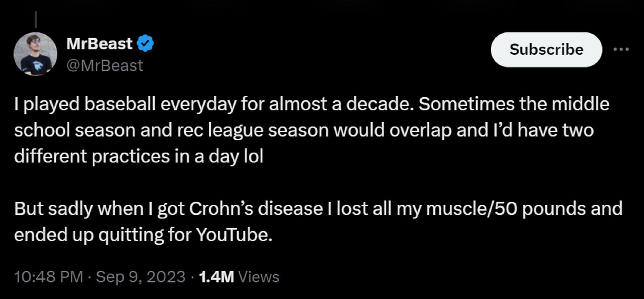Click the word 'lol' in the tweet
This screenshot has width=644, height=299.
point(253,157)
